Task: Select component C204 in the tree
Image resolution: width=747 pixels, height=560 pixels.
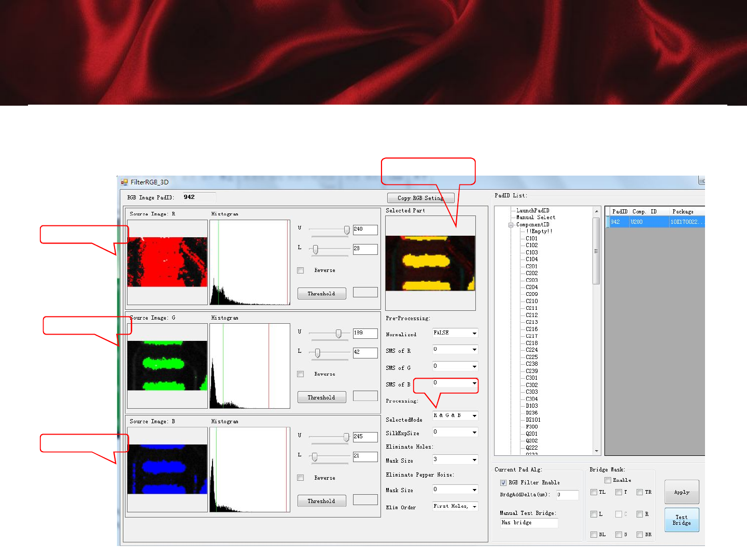Action: pyautogui.click(x=531, y=287)
